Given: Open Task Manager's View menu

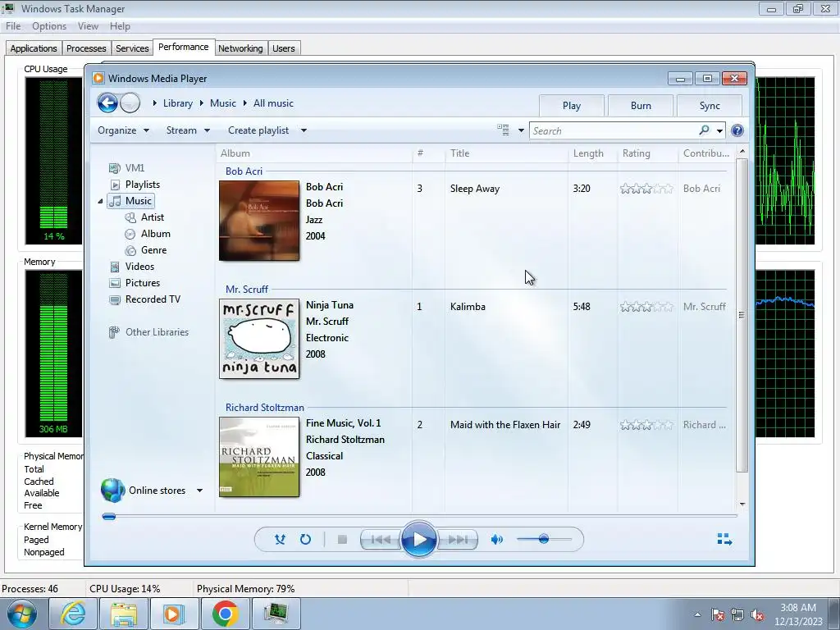Looking at the screenshot, I should click(x=88, y=25).
